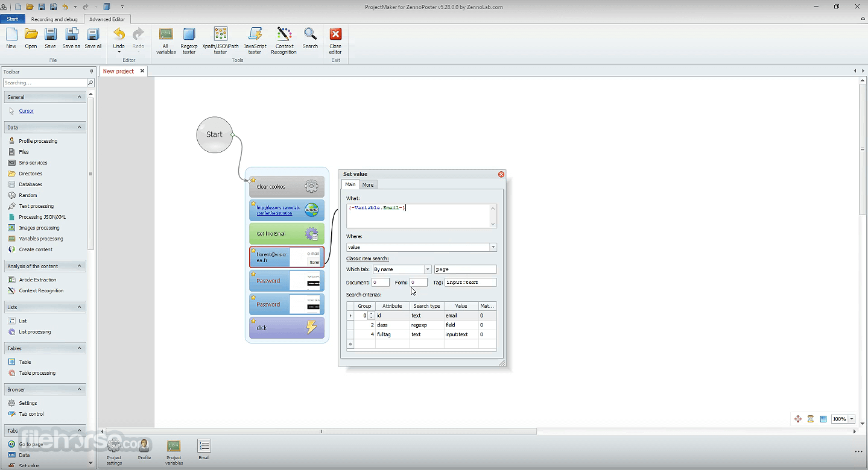Click the toolbar search magnifier icon
The height and width of the screenshot is (470, 868).
tap(90, 83)
